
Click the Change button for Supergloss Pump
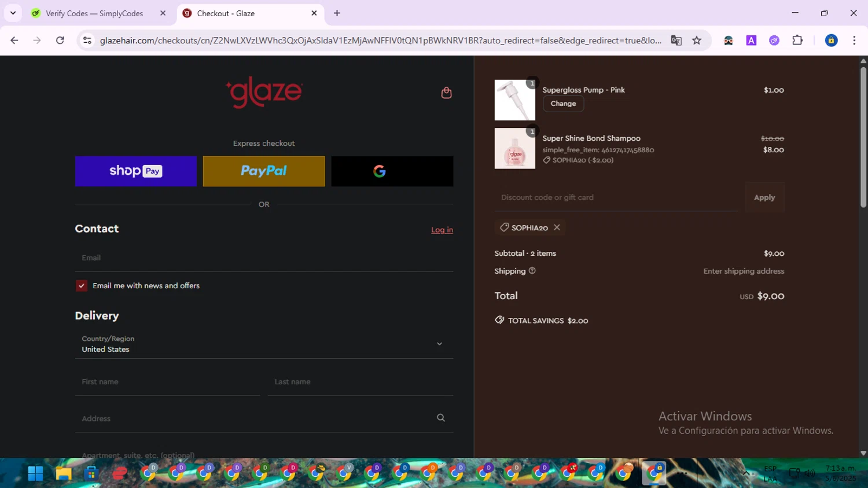click(563, 104)
